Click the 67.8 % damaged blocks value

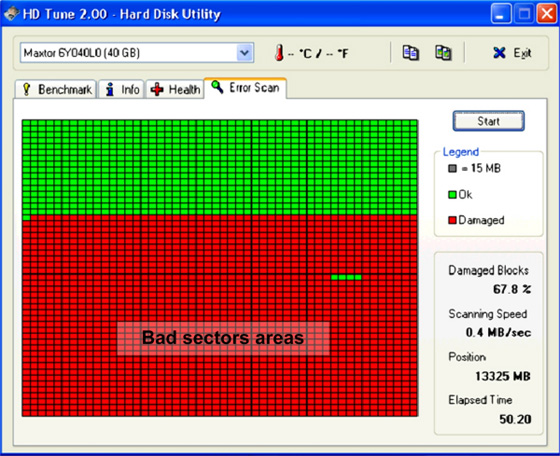point(512,289)
